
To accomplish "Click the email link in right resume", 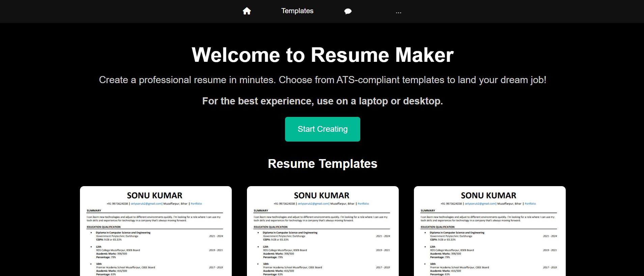I will point(480,204).
